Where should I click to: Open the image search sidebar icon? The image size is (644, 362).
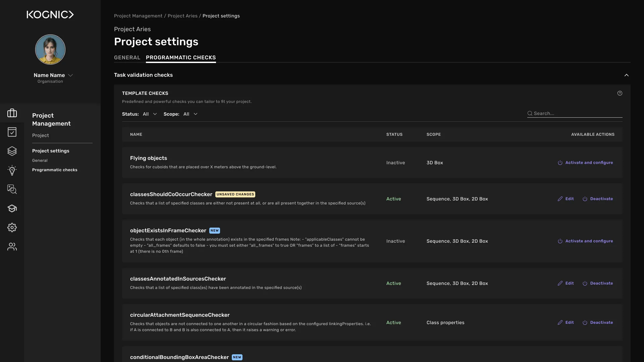(12, 189)
